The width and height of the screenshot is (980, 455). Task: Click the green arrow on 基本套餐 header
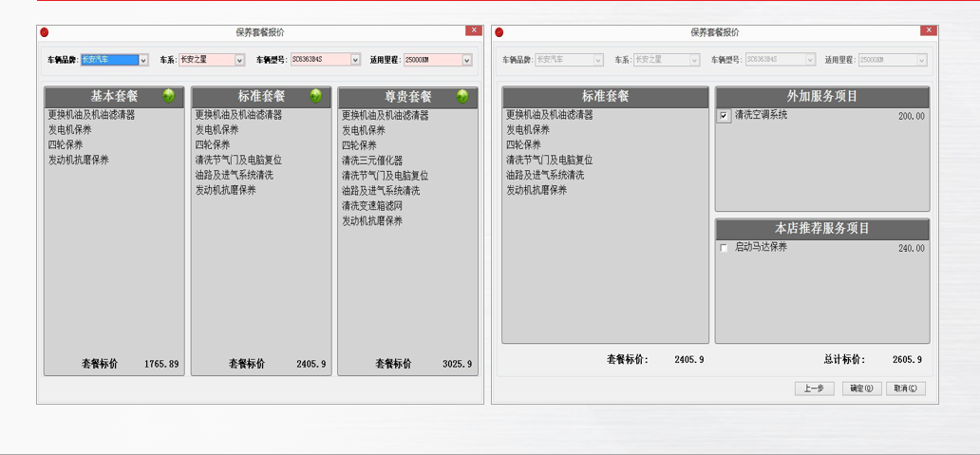pos(169,96)
